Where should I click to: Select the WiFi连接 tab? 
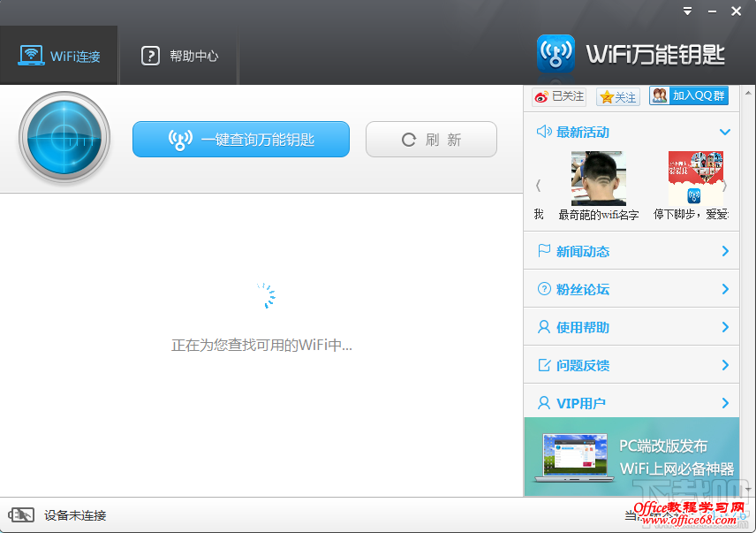coord(59,54)
